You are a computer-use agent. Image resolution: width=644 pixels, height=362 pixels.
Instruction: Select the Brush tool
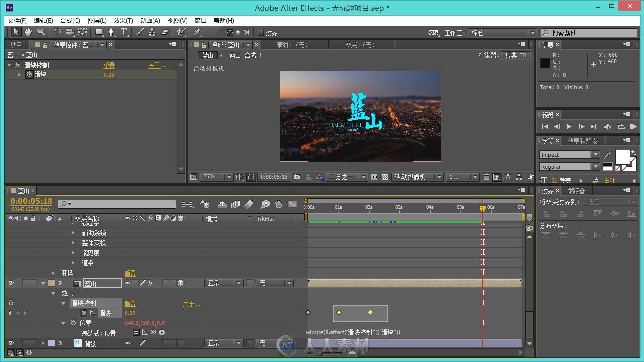point(140,32)
